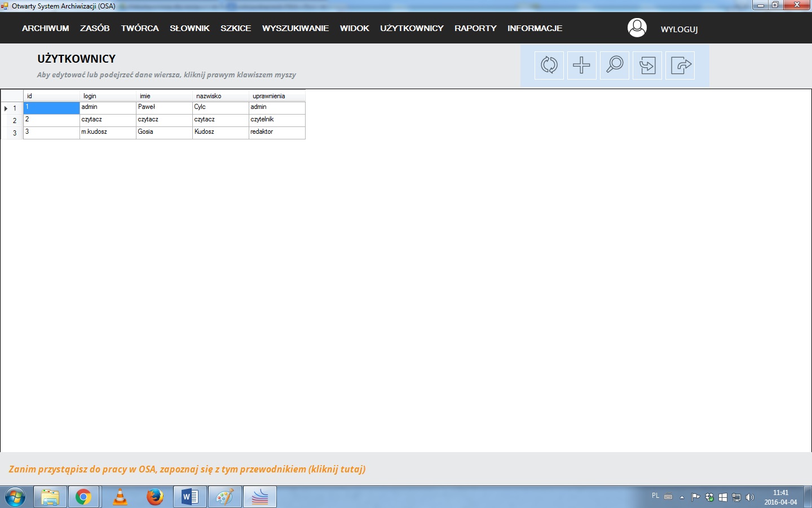Click the export share arrow icon

[x=680, y=65]
